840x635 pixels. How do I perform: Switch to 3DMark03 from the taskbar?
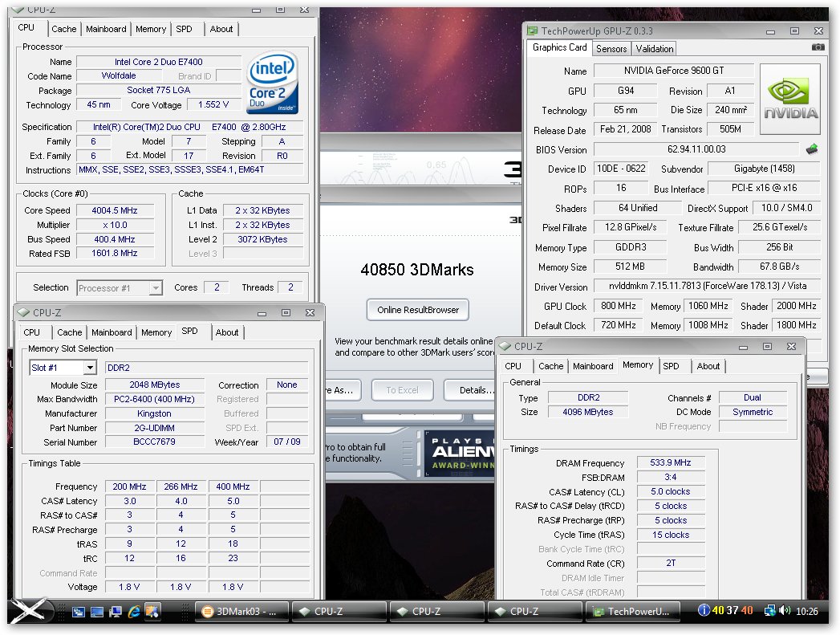[x=241, y=612]
